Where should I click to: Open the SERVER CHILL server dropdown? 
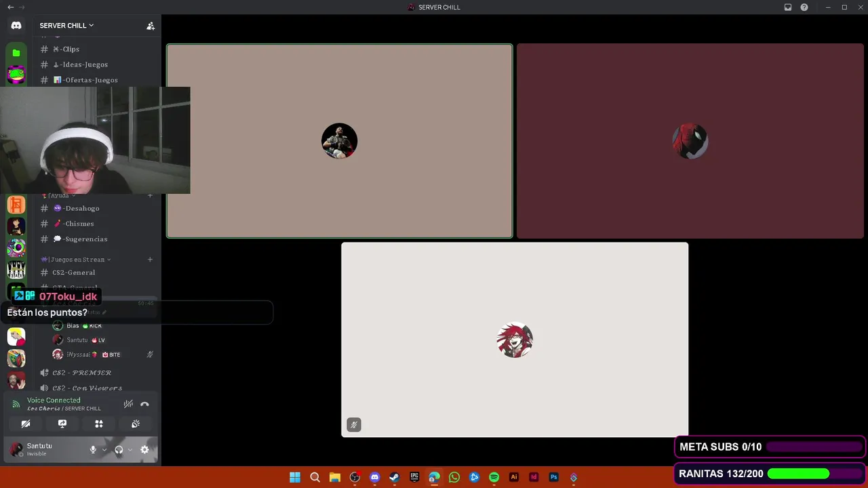pos(66,26)
